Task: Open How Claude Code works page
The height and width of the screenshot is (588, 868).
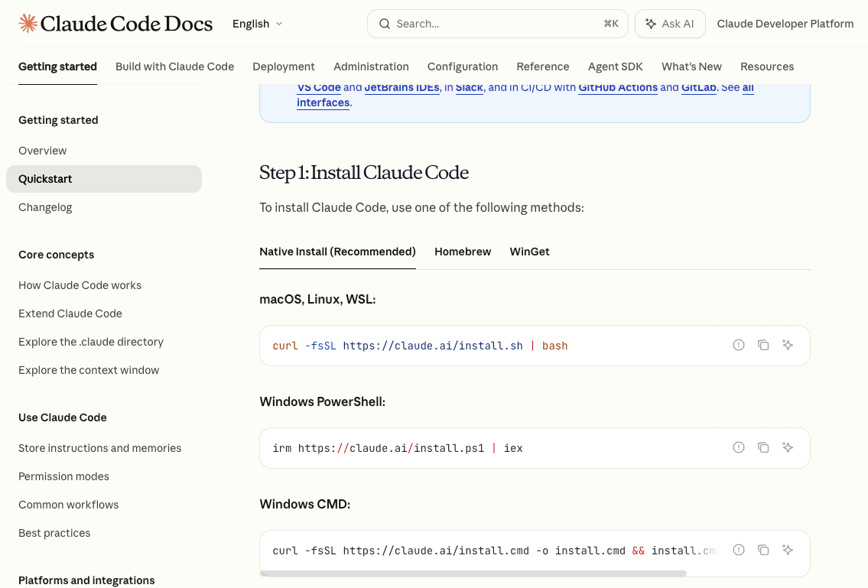Action: (x=80, y=285)
